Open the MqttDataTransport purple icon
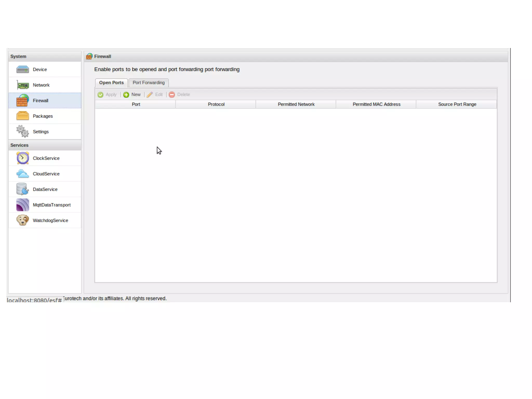 (x=23, y=205)
